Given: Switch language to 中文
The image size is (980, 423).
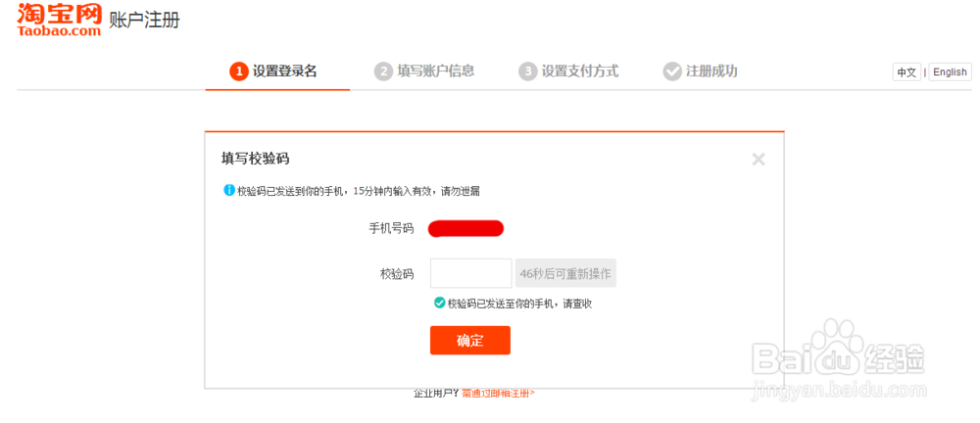Looking at the screenshot, I should coord(906,72).
